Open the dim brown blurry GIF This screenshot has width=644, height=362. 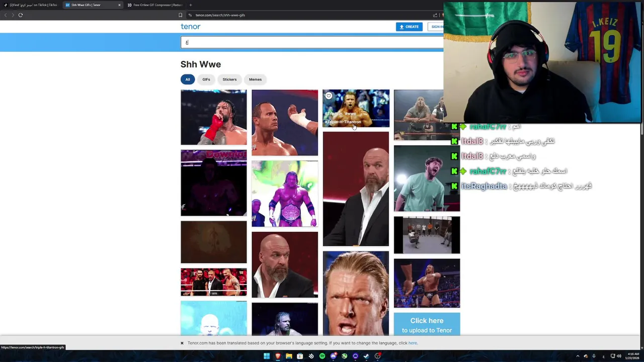pos(214,242)
